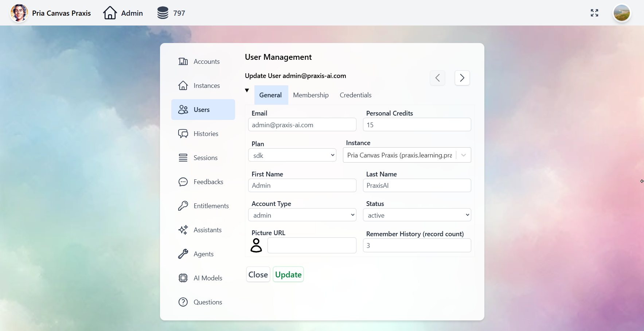Click the Instances house icon
This screenshot has width=644, height=331.
point(183,85)
